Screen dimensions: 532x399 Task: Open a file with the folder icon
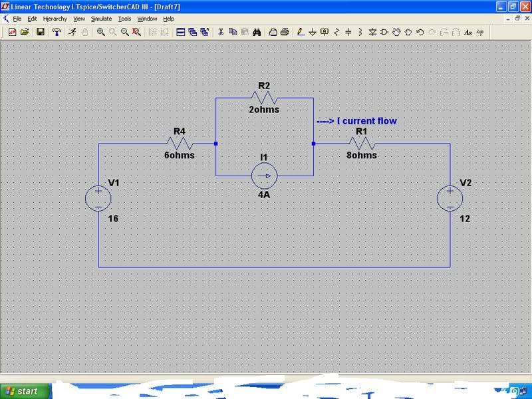25,32
